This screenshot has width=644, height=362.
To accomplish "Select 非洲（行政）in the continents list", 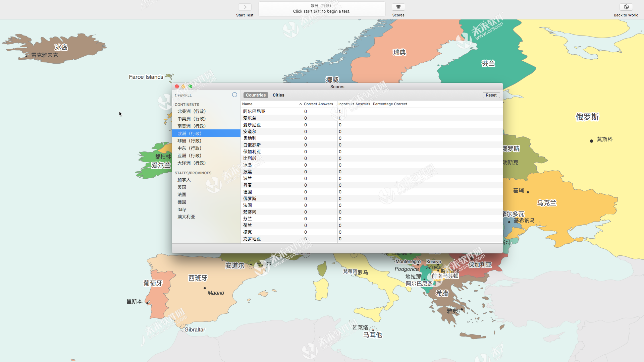I will 206,141.
